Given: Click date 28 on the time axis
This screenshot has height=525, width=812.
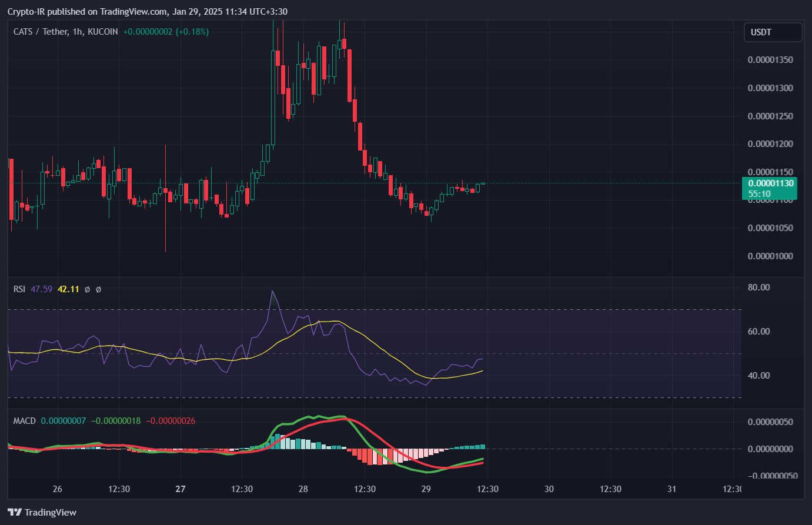Looking at the screenshot, I should pyautogui.click(x=303, y=489).
